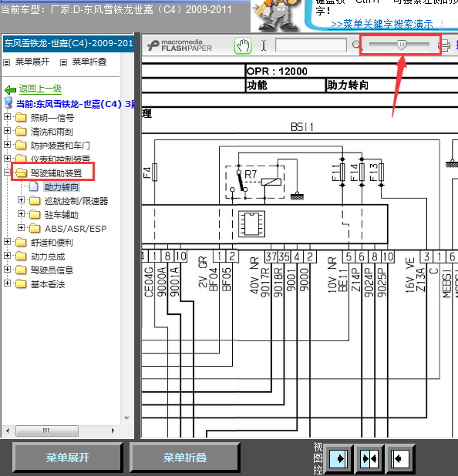The image size is (458, 476).
Task: Click the 菜单折叠 text link at top
Action: [x=89, y=62]
